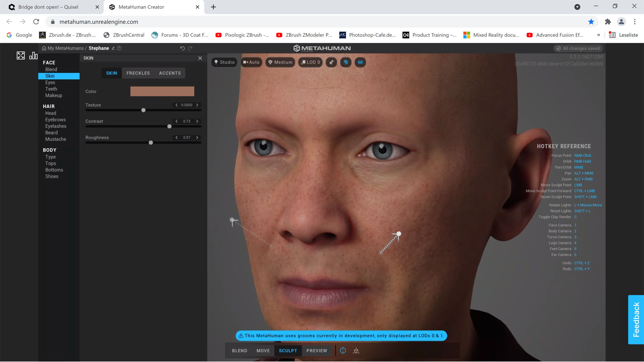
Task: Click My MetaHumans breadcrumb link
Action: point(65,48)
